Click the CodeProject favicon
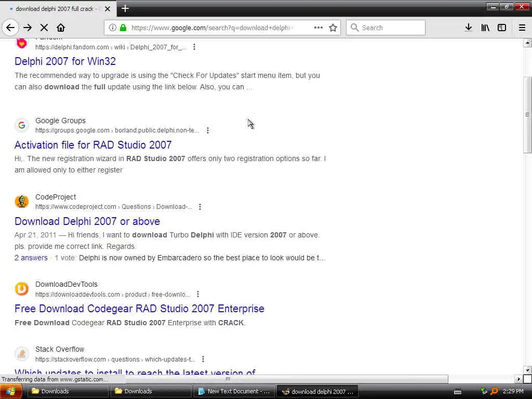 [x=22, y=202]
